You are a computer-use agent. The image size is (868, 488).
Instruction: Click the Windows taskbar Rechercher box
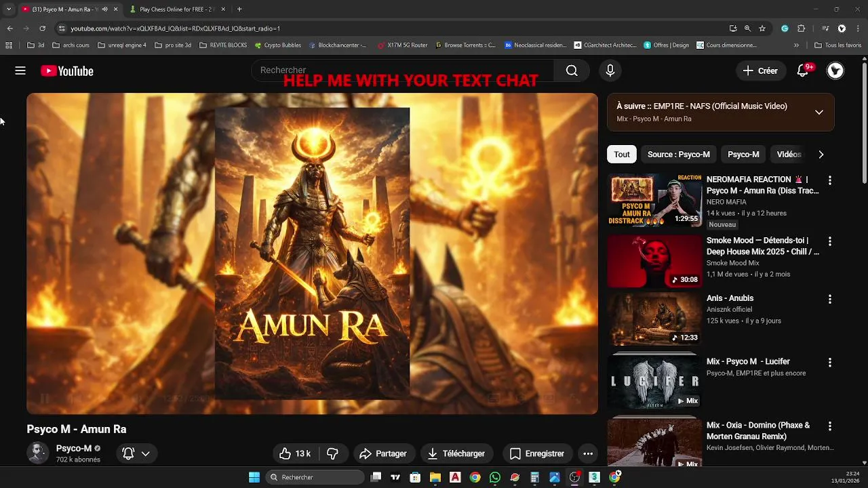[315, 477]
